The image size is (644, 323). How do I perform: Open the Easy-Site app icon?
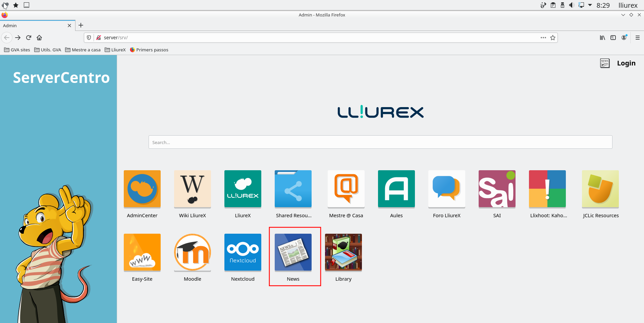pyautogui.click(x=142, y=252)
